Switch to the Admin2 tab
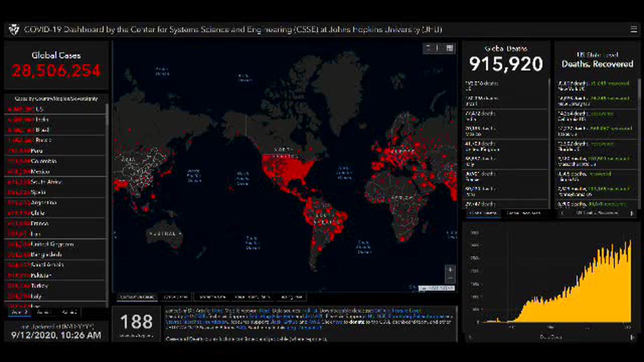This screenshot has width=644, height=362. pos(69,313)
